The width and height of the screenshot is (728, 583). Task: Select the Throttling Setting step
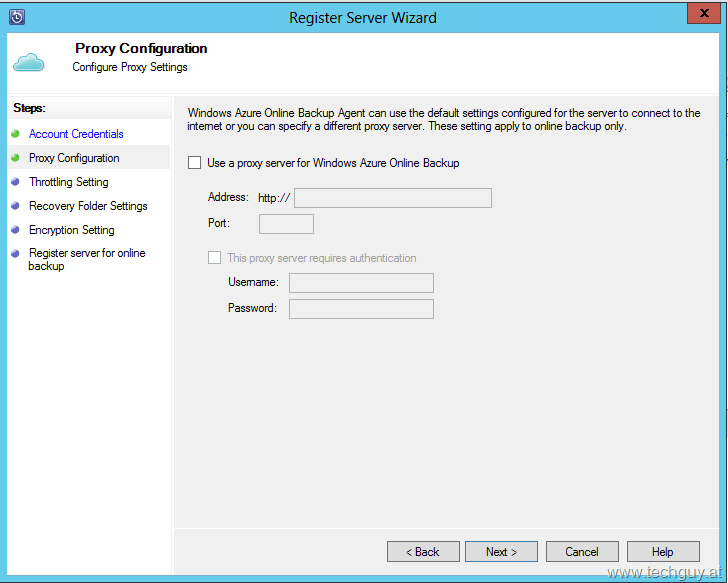click(69, 182)
